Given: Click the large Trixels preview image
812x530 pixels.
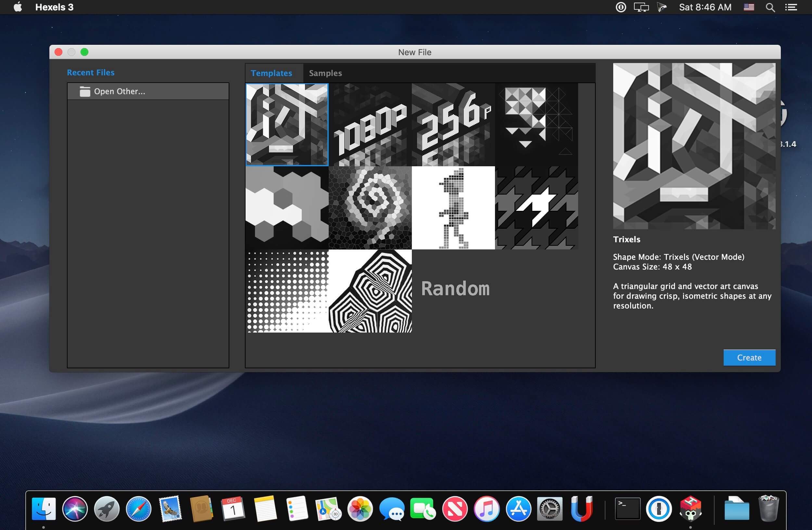Looking at the screenshot, I should click(694, 146).
